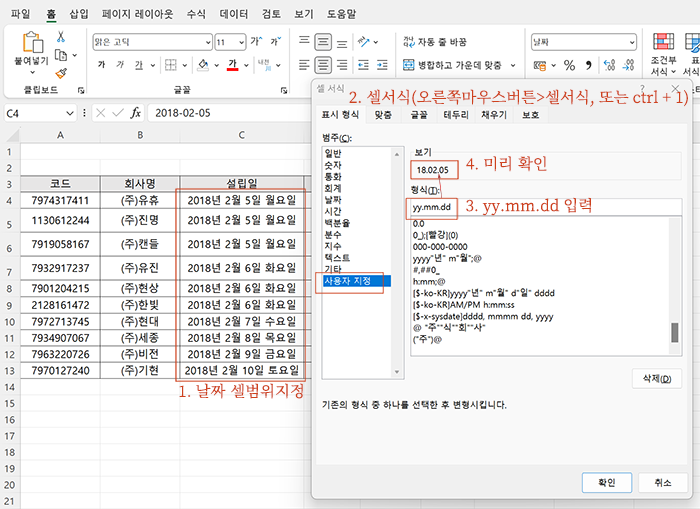Image resolution: width=700 pixels, height=509 pixels.
Task: Select 텍스트 in category list
Action: (x=337, y=258)
